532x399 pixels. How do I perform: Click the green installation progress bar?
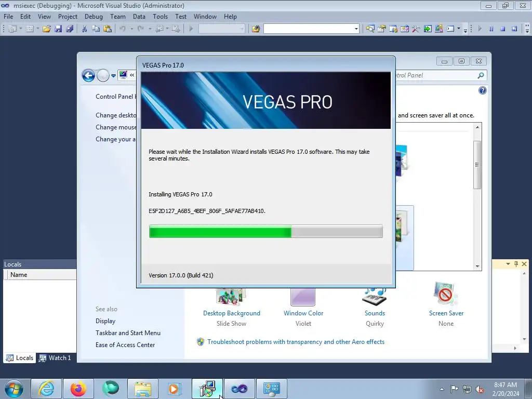coord(265,231)
